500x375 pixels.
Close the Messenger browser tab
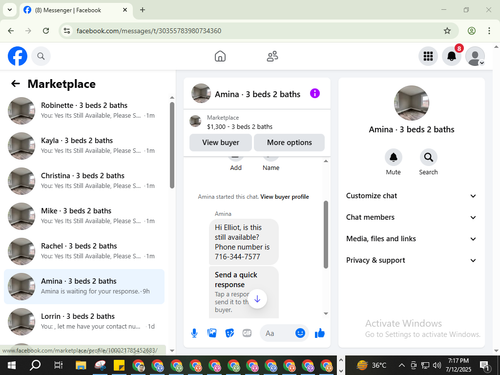click(125, 10)
